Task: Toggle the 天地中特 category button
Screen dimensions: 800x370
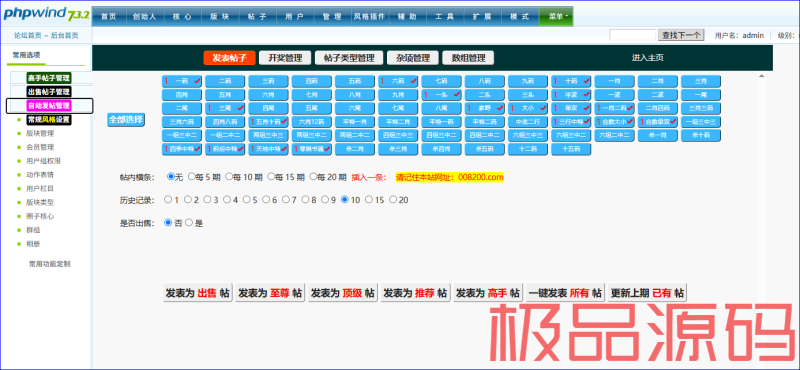Action: coord(268,149)
